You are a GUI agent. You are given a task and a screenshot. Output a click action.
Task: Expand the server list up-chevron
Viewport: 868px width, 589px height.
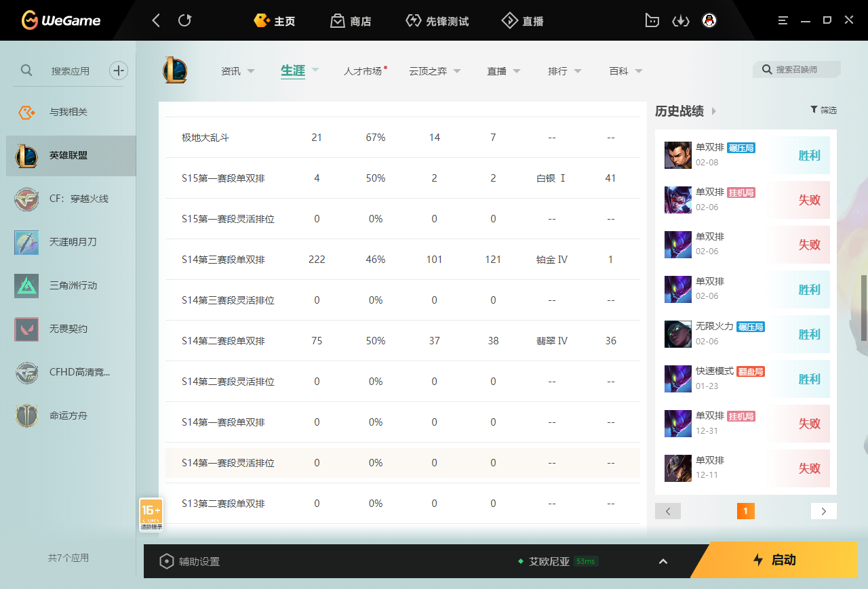tap(663, 561)
